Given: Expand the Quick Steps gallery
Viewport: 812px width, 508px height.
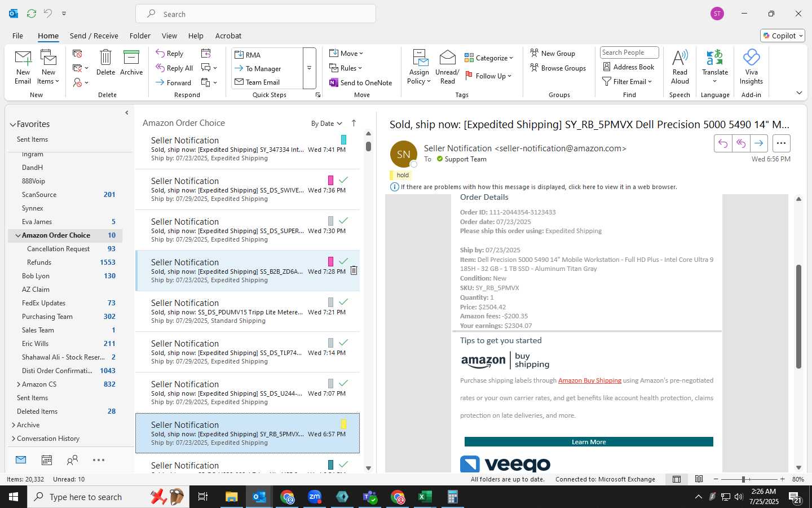Looking at the screenshot, I should [309, 68].
